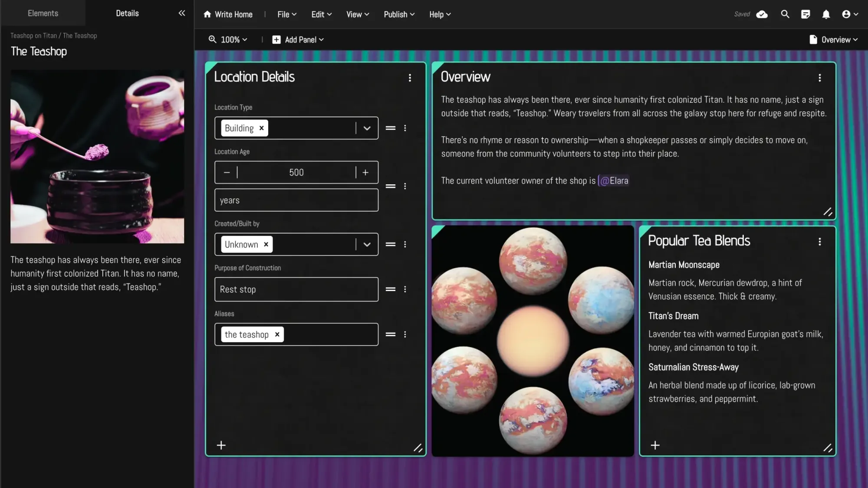Open the notifications bell
868x488 pixels.
[x=826, y=14]
